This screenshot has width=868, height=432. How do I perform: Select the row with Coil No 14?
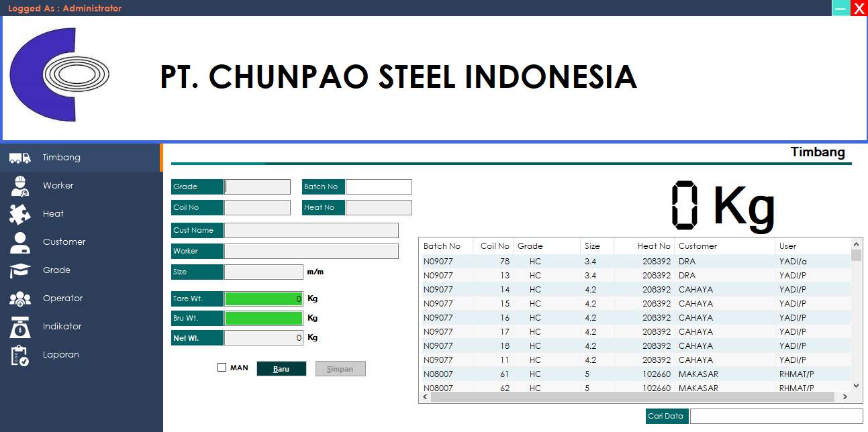(635, 289)
